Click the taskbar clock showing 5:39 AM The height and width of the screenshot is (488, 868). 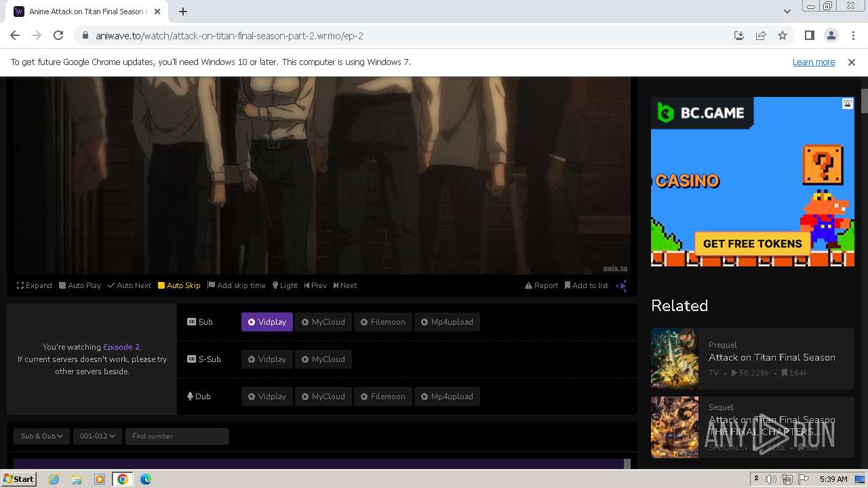tap(833, 479)
